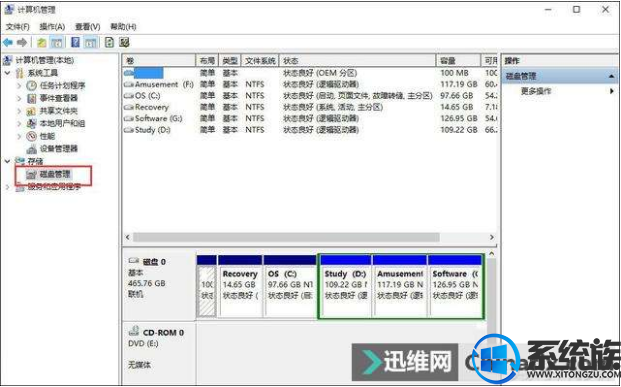This screenshot has width=621, height=387.
Task: Sort by the 布局 column header
Action: coord(207,61)
